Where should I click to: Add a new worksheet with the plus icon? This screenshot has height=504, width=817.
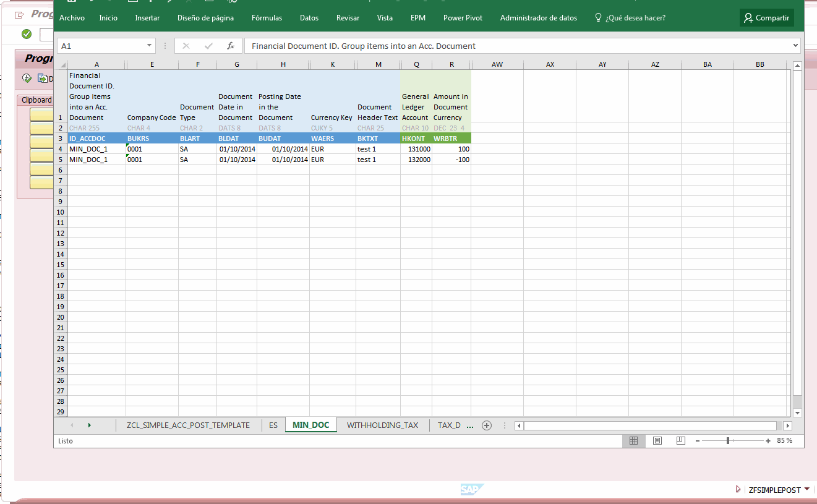[487, 425]
